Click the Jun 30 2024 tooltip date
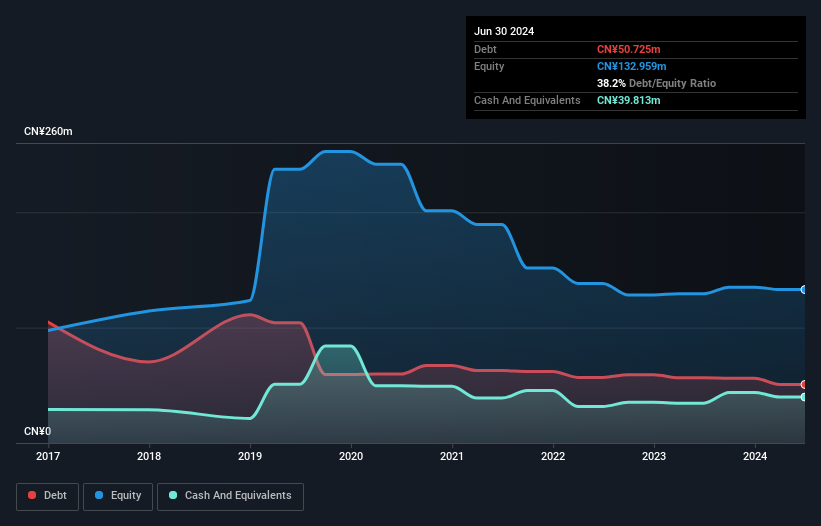 click(504, 31)
